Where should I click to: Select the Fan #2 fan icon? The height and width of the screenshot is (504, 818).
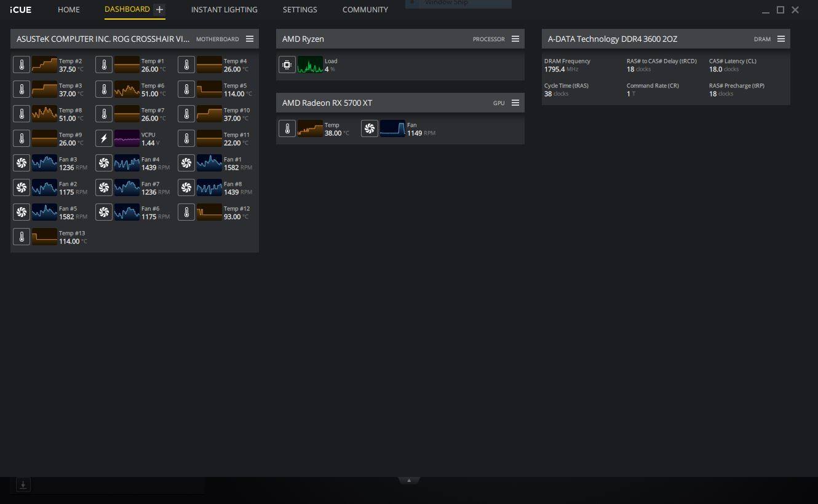[22, 187]
